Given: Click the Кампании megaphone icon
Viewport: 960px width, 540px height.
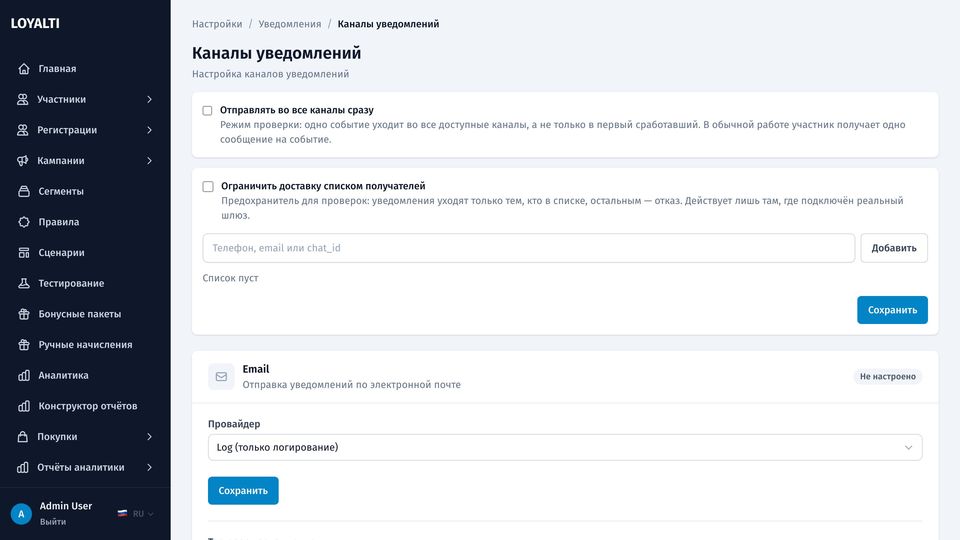Looking at the screenshot, I should (23, 160).
